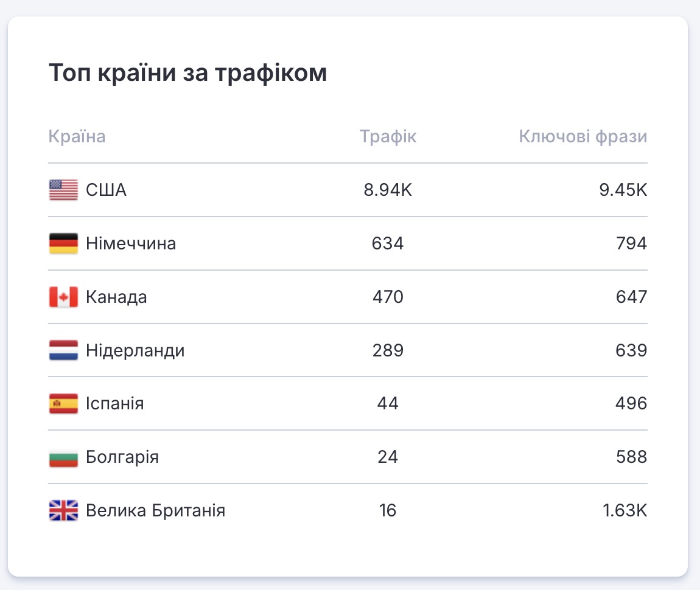Click the Germany flag icon
The height and width of the screenshot is (590, 700).
pos(63,244)
